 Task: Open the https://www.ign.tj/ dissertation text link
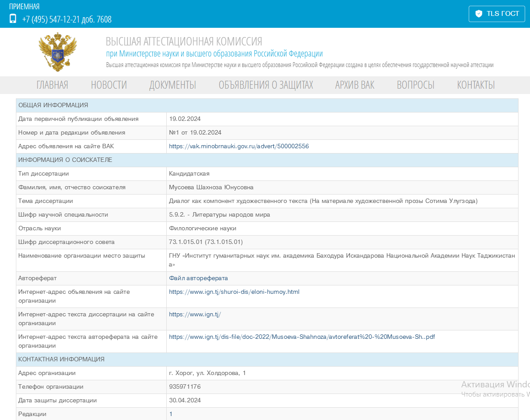pyautogui.click(x=195, y=315)
